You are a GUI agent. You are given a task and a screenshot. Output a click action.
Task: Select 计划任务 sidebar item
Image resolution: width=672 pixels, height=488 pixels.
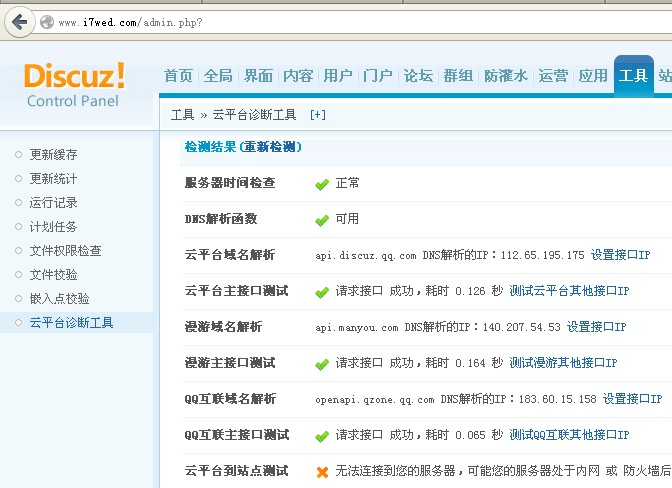[x=53, y=227]
